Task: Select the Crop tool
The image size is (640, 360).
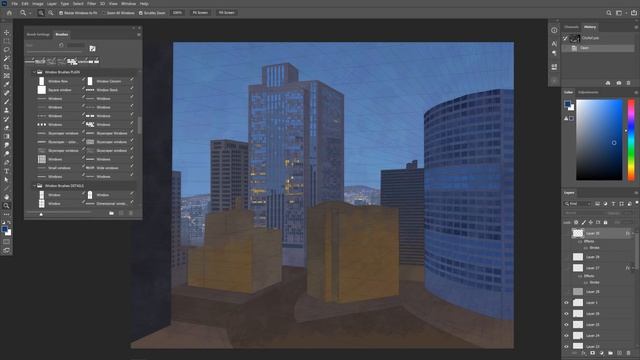Action: click(7, 67)
